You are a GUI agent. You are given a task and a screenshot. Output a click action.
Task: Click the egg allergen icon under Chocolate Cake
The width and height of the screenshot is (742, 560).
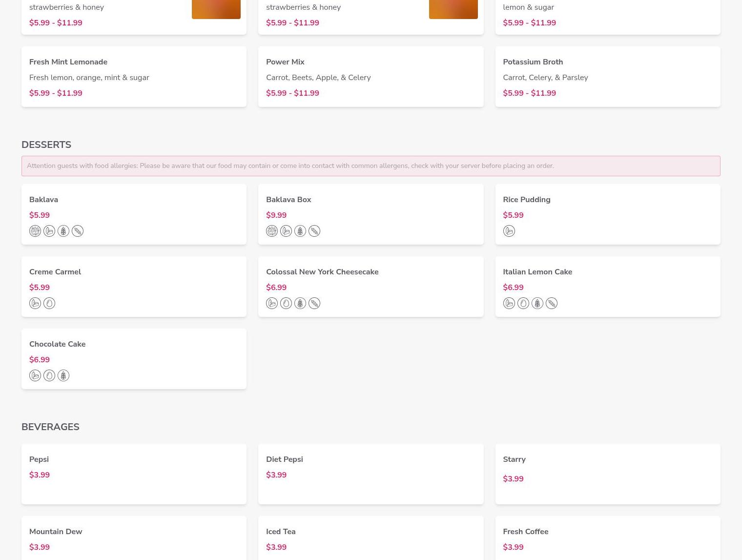pos(49,375)
